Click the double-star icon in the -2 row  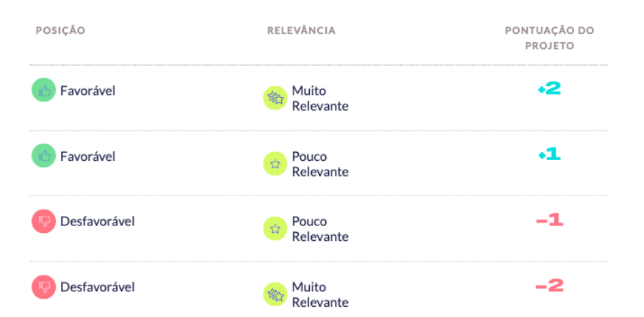point(275,294)
